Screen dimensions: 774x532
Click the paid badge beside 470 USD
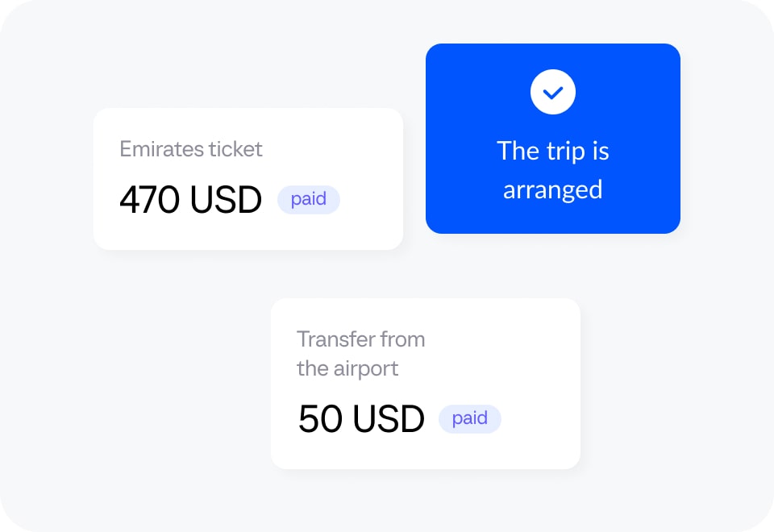[309, 199]
